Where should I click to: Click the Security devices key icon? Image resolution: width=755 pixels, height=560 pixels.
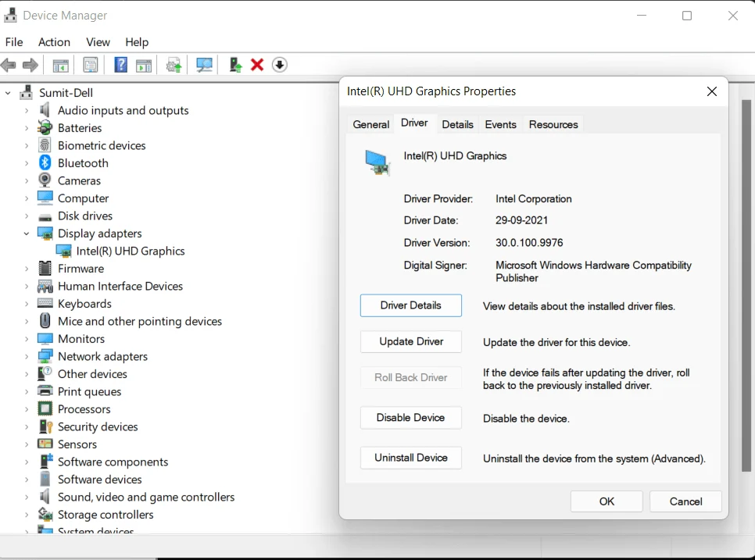tap(45, 426)
